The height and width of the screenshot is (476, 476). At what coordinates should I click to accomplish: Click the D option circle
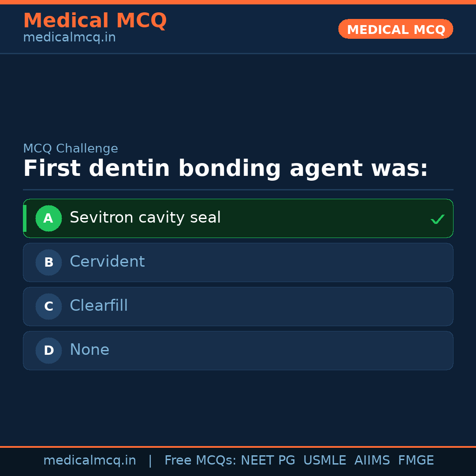click(x=48, y=350)
